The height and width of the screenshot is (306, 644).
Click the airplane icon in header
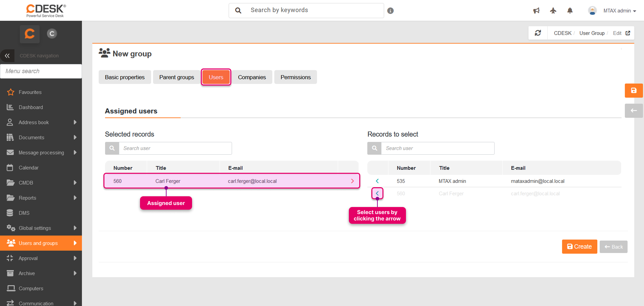pyautogui.click(x=553, y=11)
